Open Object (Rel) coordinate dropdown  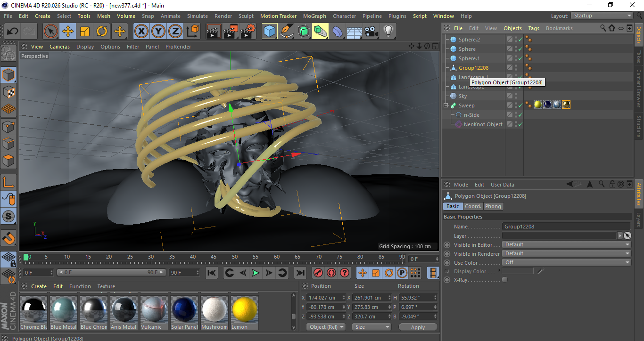(326, 327)
